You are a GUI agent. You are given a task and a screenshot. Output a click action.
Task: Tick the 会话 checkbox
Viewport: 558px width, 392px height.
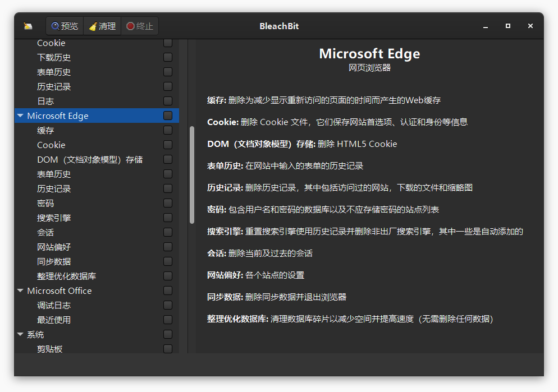click(x=168, y=232)
